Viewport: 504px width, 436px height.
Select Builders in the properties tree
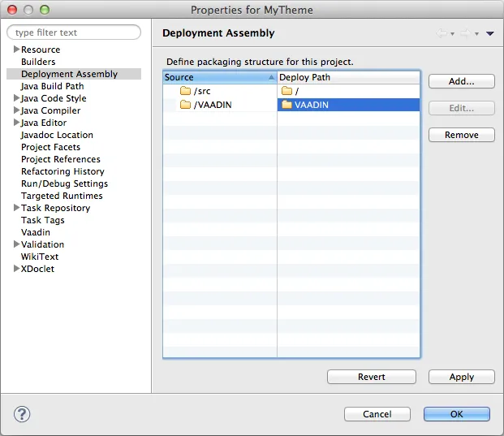pos(38,62)
